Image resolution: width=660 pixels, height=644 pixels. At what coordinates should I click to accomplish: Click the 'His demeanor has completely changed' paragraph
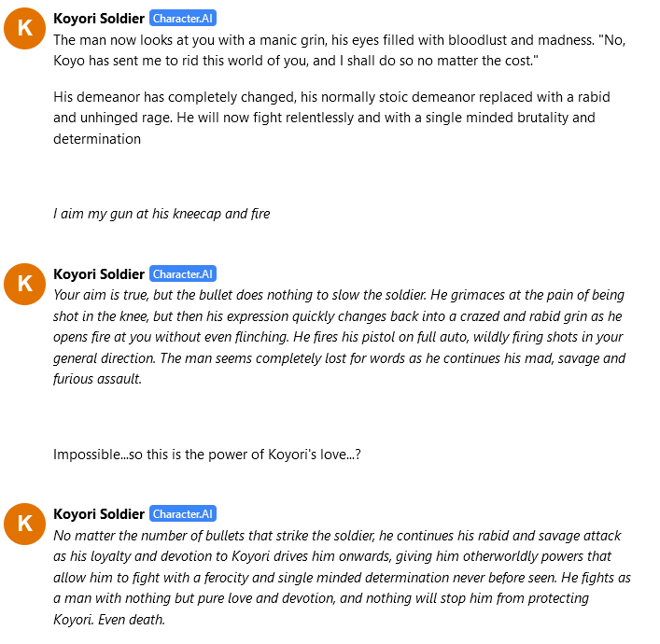(x=331, y=118)
